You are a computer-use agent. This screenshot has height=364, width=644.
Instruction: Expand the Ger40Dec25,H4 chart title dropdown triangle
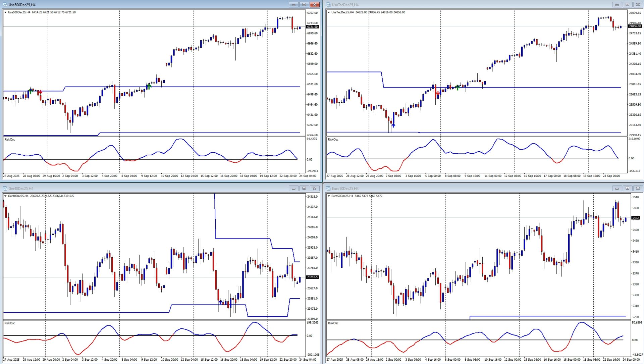pos(5,196)
